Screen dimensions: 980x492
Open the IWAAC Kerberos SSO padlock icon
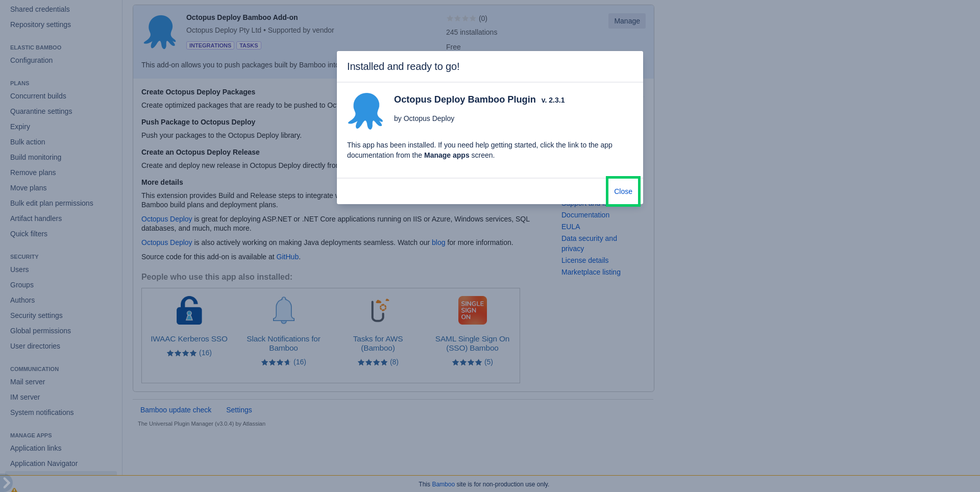tap(189, 310)
